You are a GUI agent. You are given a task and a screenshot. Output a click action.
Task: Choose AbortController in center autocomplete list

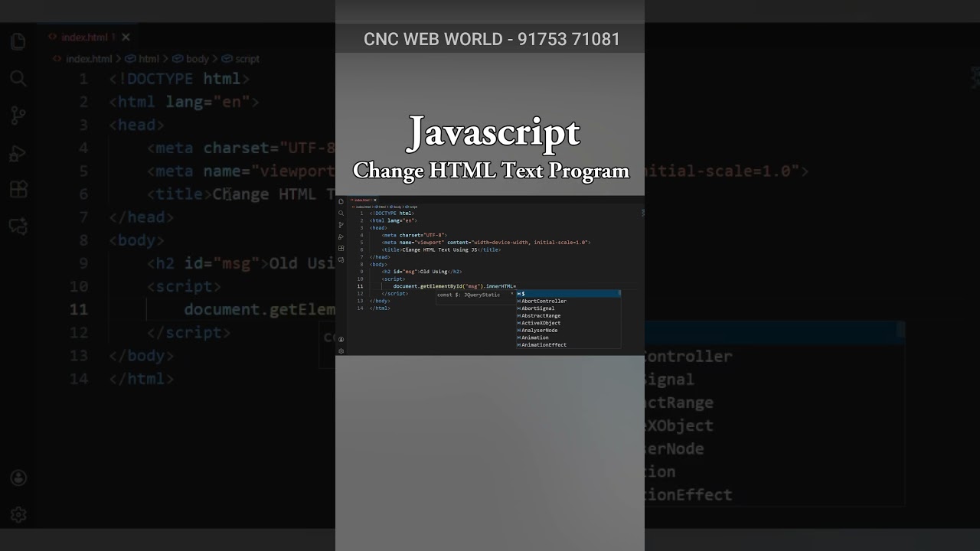click(568, 301)
